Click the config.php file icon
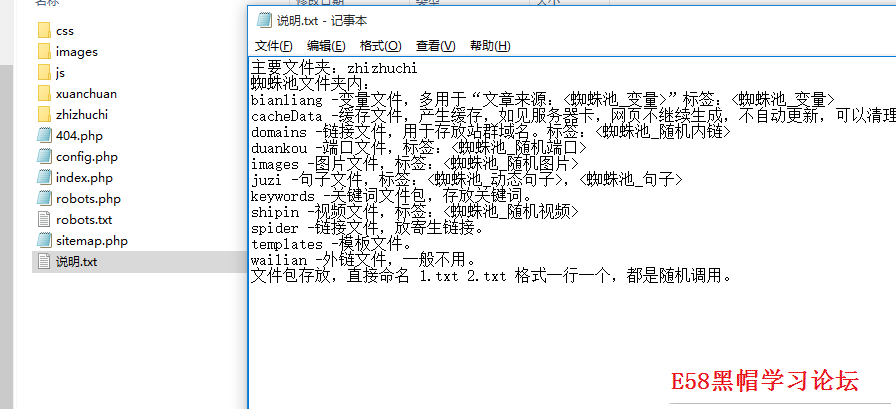896x409 pixels. [43, 157]
